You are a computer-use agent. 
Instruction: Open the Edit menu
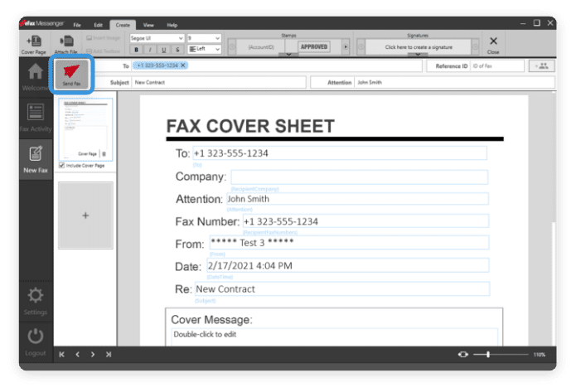tap(98, 25)
